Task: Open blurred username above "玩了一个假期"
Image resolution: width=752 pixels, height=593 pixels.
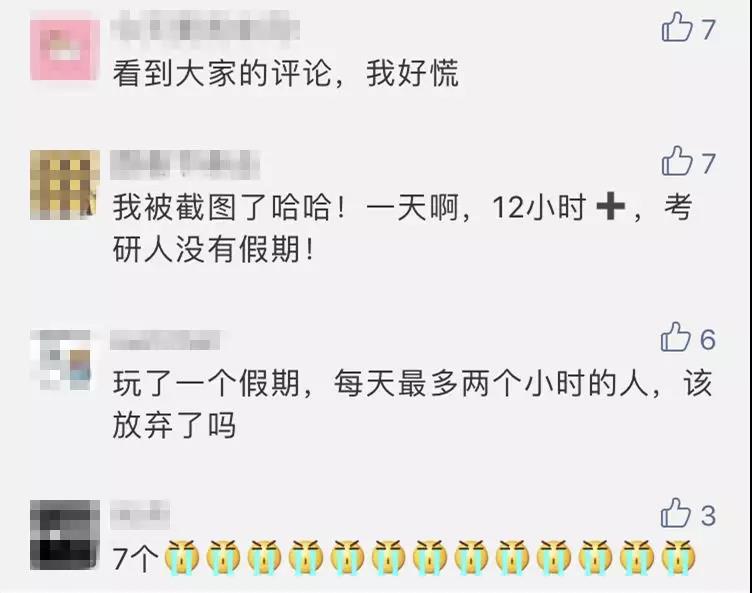Action: tap(165, 340)
